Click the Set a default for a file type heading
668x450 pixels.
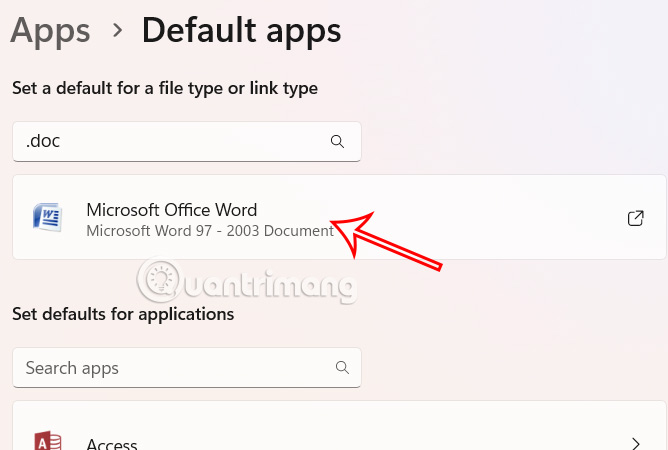(165, 89)
